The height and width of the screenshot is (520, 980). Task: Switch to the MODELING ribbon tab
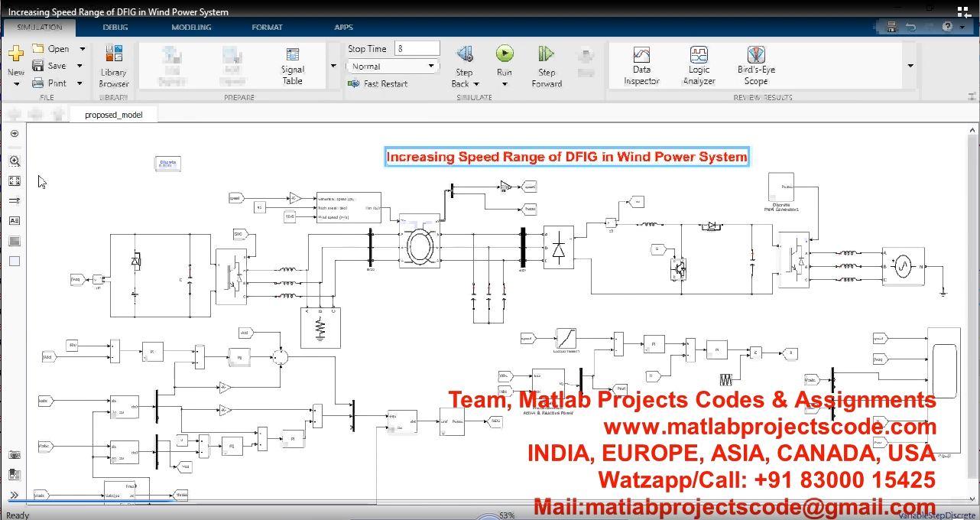click(x=191, y=28)
